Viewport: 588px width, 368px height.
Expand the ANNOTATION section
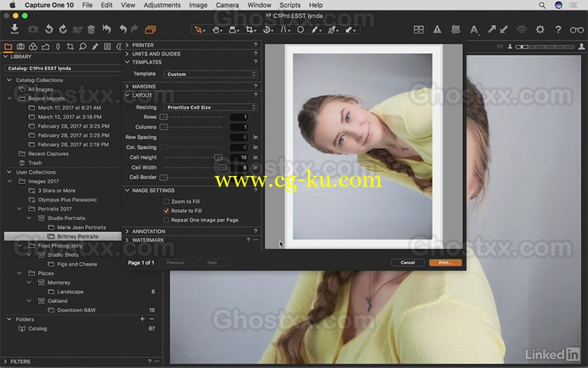point(127,231)
